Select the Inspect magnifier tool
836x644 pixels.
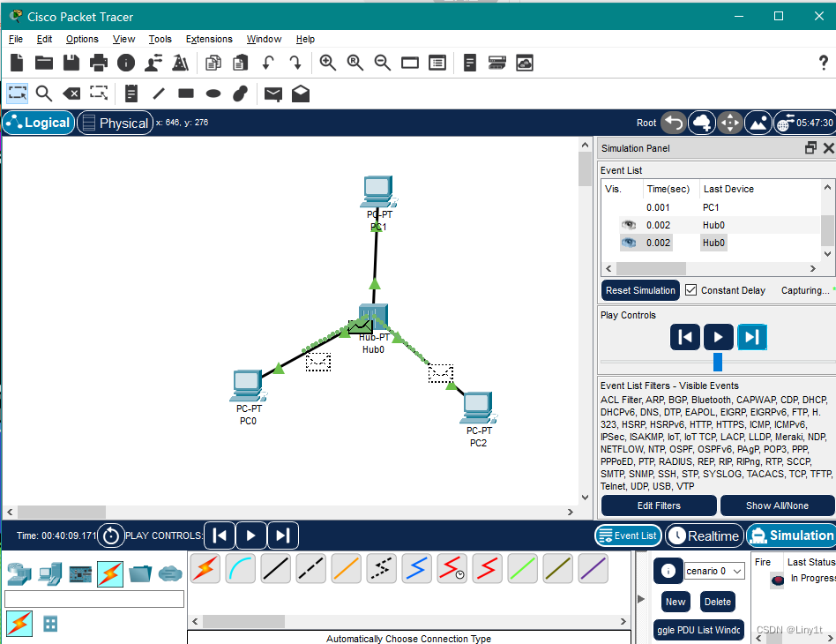coord(44,94)
